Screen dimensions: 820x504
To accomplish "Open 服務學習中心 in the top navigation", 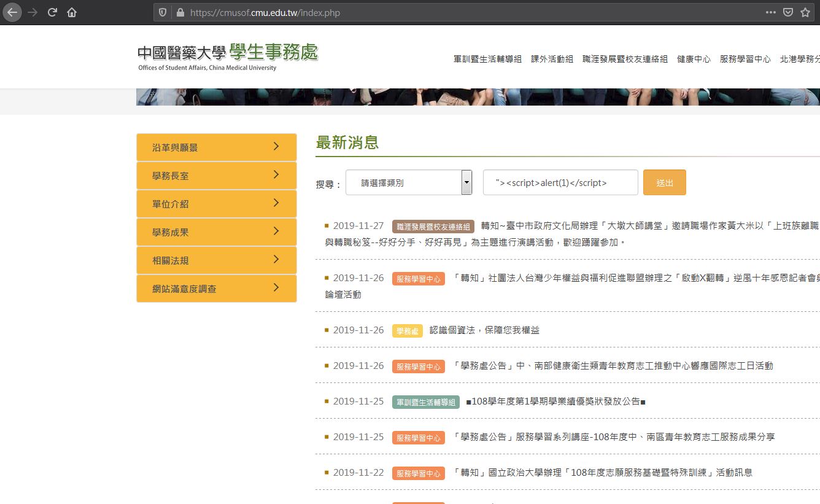I will [745, 59].
